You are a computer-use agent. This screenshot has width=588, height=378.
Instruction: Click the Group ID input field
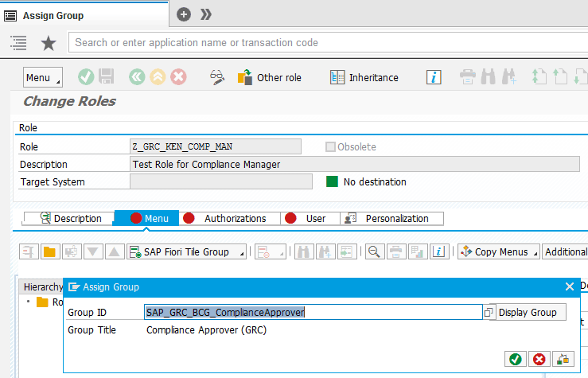coord(313,312)
